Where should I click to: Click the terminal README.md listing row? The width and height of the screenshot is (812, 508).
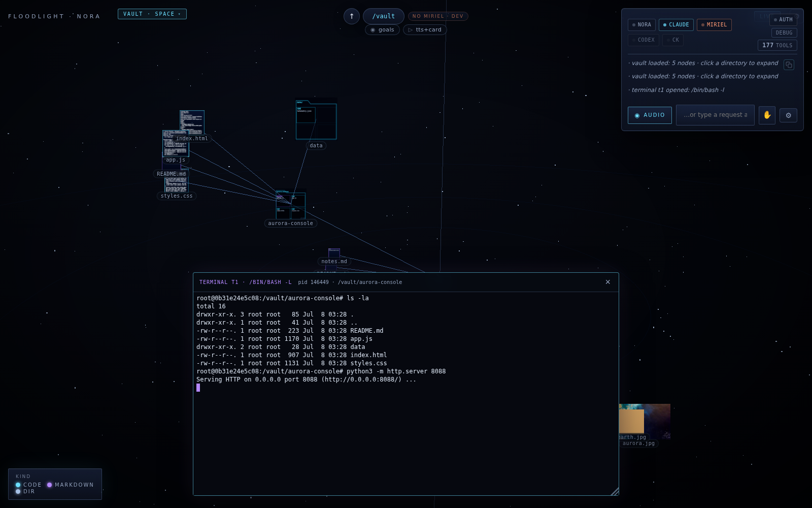click(290, 331)
